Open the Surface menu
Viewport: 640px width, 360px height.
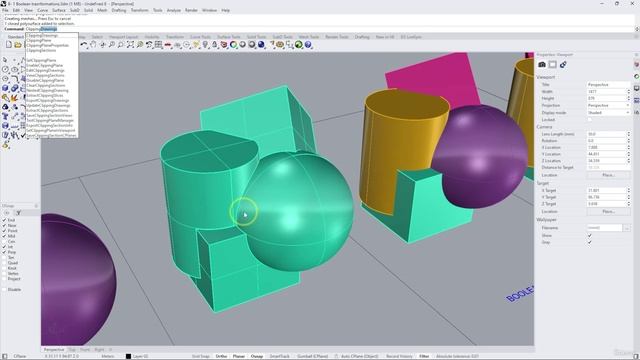(59, 10)
